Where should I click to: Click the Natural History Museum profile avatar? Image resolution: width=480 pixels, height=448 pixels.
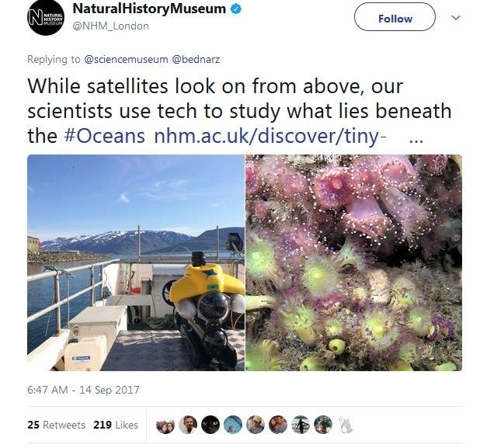pos(44,17)
